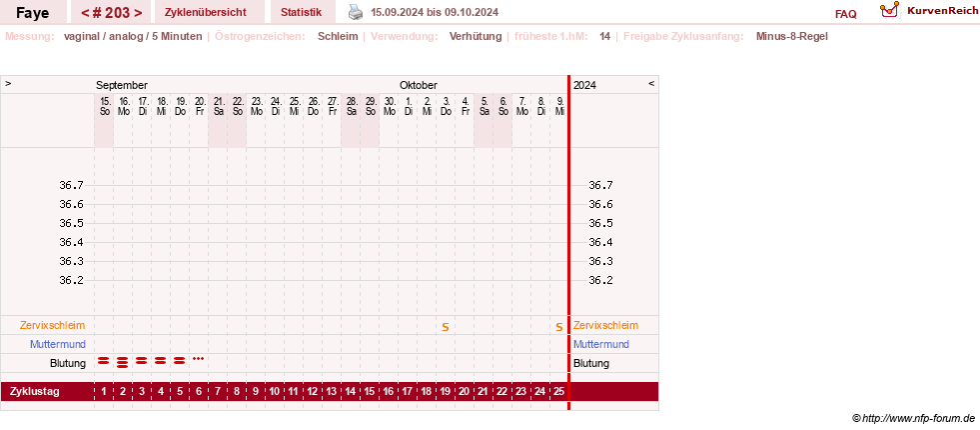Click the right 36.5 temperature label
980x430 pixels.
(x=600, y=223)
